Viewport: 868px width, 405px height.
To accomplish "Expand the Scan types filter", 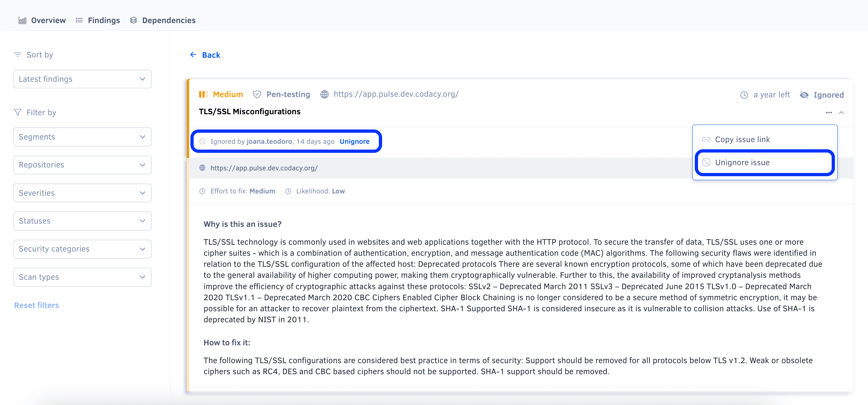I will [x=82, y=277].
